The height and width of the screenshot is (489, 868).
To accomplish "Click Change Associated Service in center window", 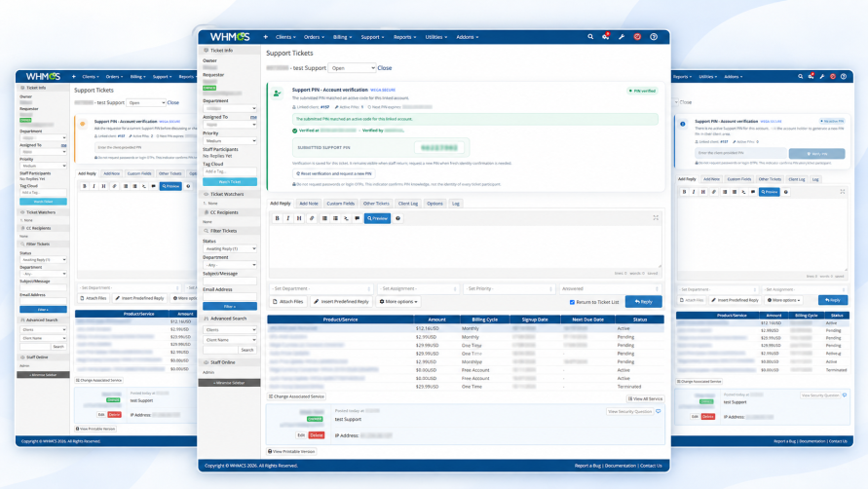I will (x=297, y=396).
